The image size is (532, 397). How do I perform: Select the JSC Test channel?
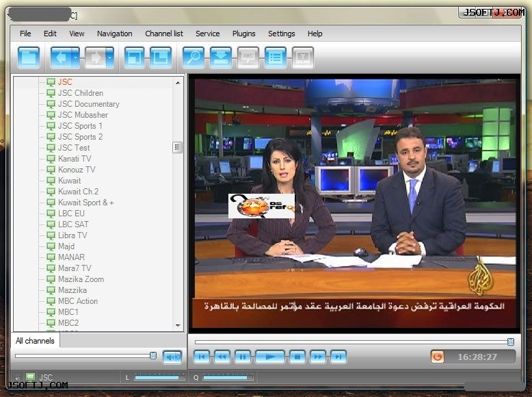[74, 148]
